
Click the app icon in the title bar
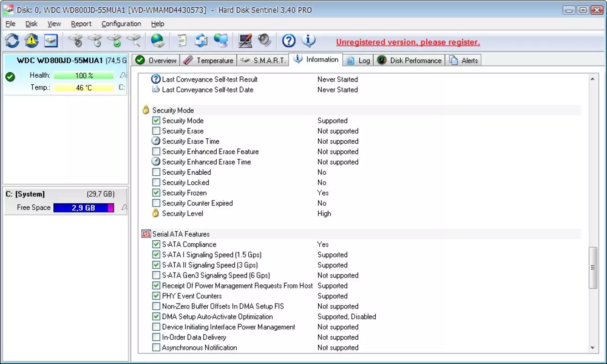tap(8, 10)
